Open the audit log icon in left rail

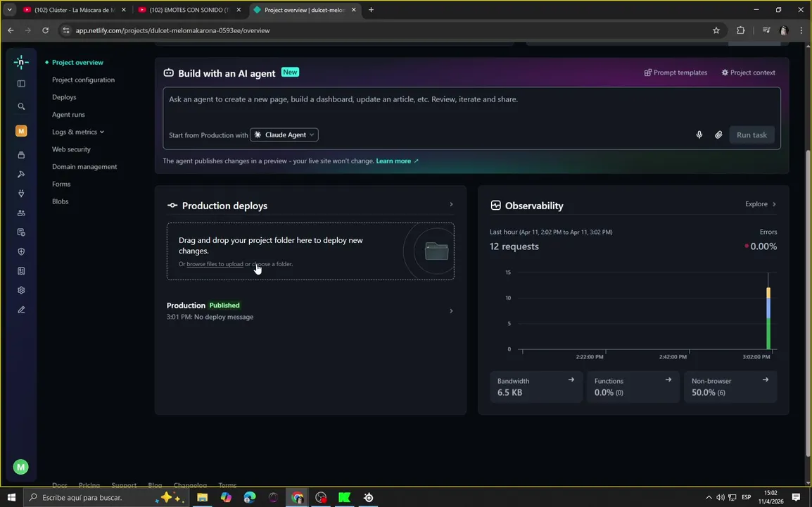21,232
